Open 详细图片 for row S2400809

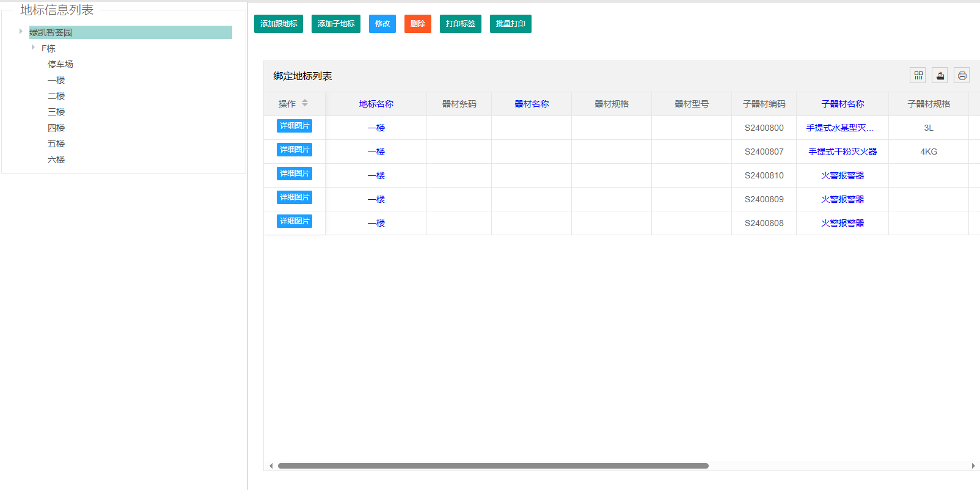(294, 197)
